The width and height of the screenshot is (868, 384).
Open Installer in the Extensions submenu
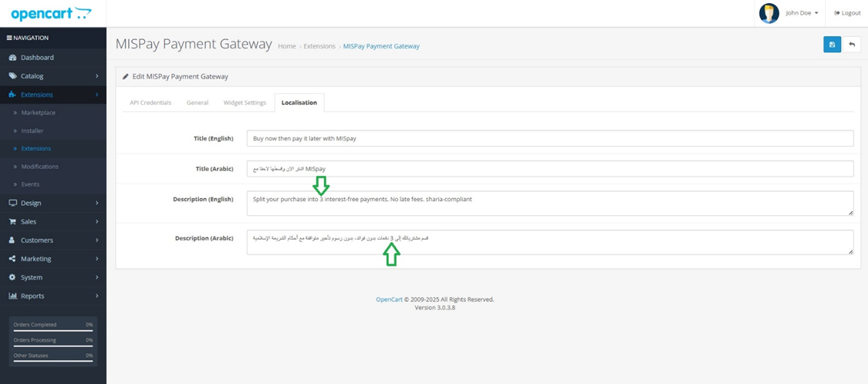(53, 130)
